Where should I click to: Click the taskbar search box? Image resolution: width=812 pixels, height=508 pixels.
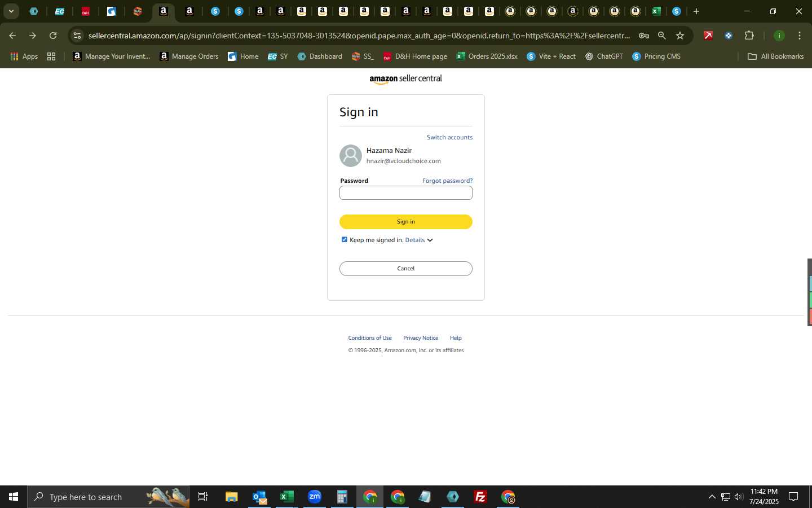[108, 497]
